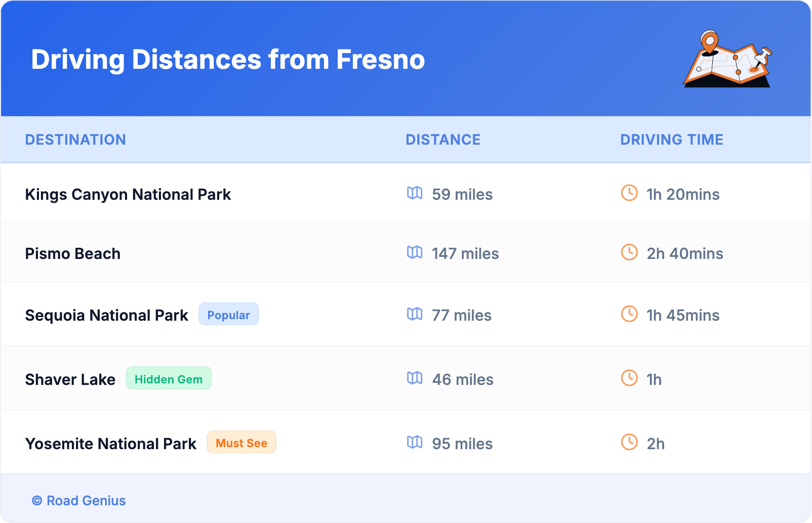Select the Pismo Beach destination

click(x=73, y=254)
